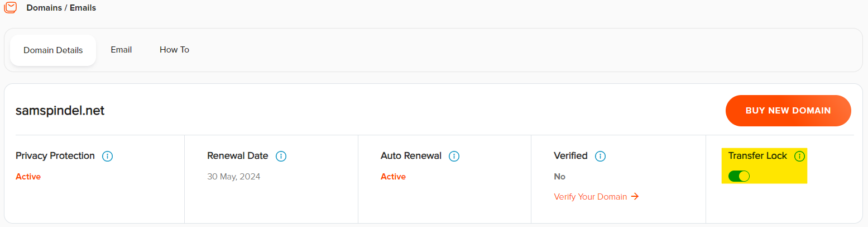Switch to the Domain Details tab
This screenshot has height=227, width=868.
click(x=53, y=50)
